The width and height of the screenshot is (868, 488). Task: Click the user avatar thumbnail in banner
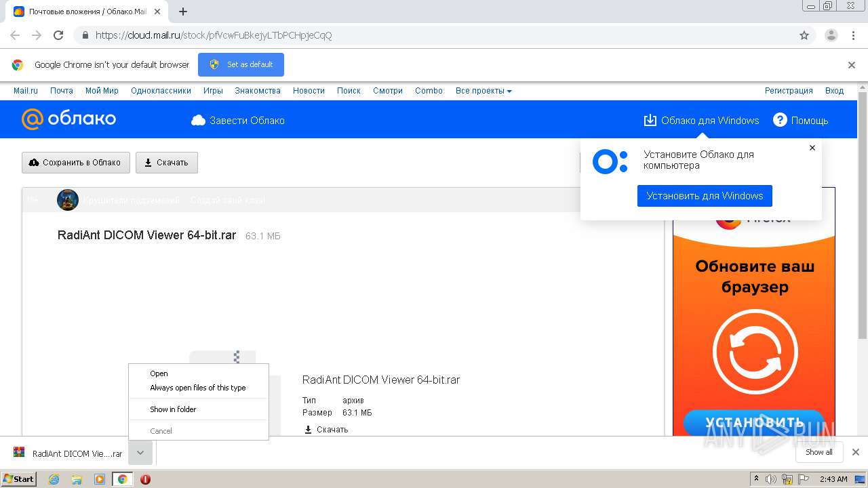[x=68, y=200]
